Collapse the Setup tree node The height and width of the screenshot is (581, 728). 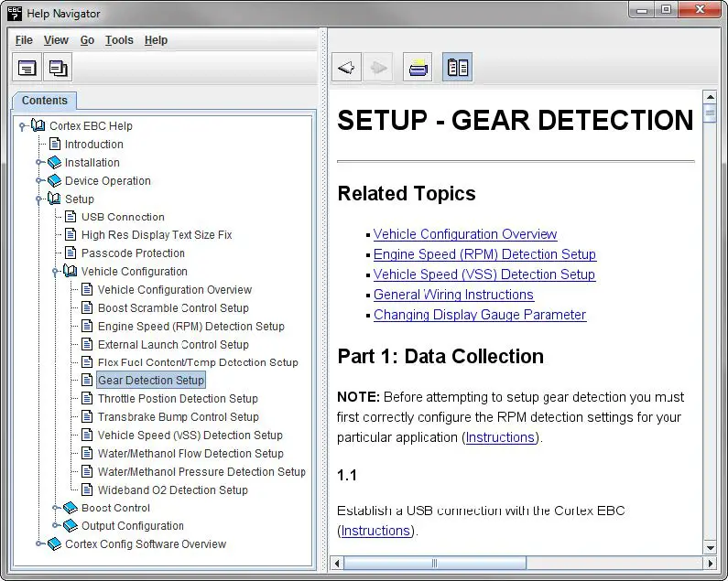point(39,199)
